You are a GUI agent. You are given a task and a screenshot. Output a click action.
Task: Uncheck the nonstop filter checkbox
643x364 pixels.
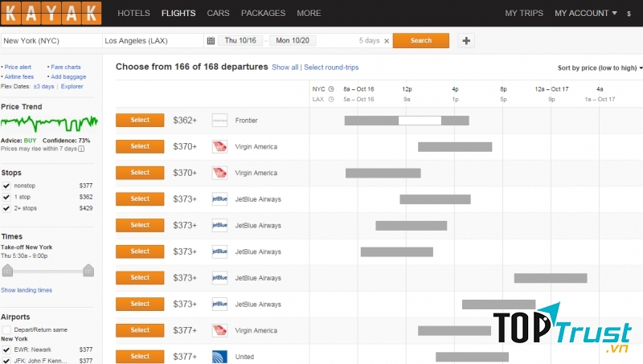point(6,186)
